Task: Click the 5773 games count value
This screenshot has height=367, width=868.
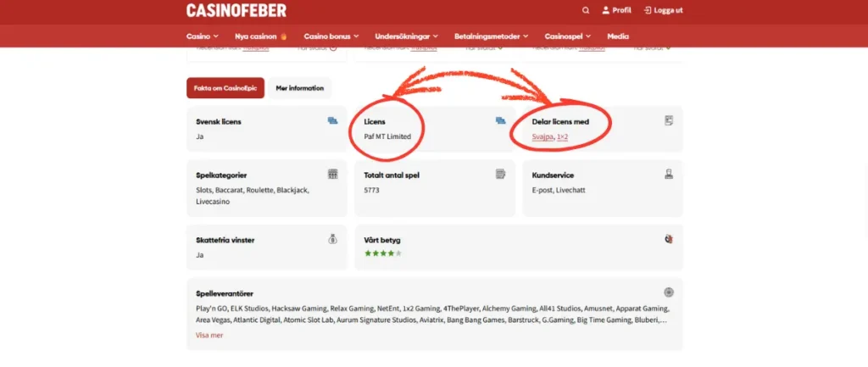Action: [371, 190]
